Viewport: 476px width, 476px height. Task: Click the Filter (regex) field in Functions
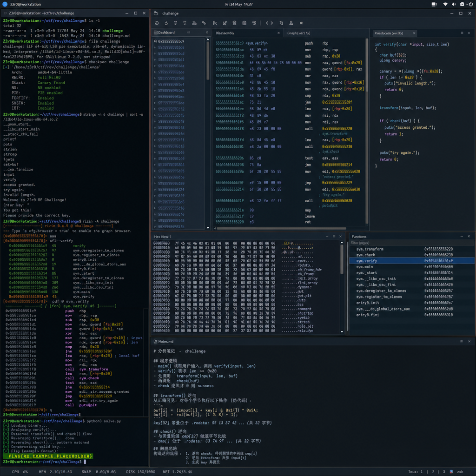pyautogui.click(x=411, y=243)
